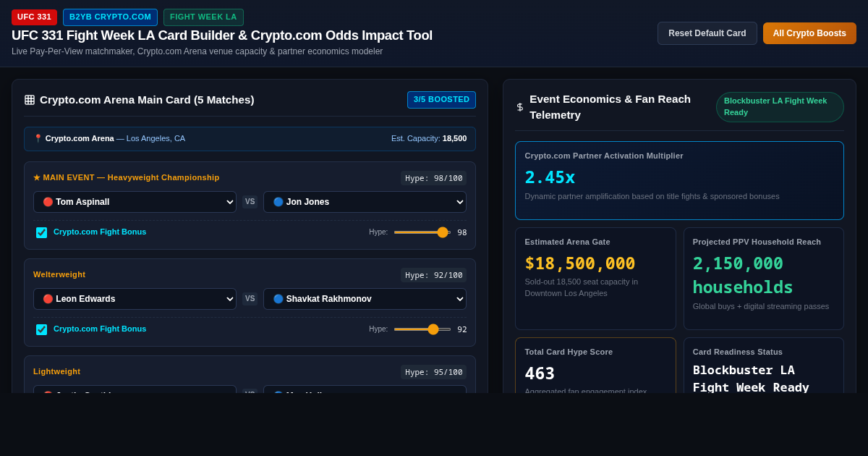Click the grid icon beside the Main Card title
This screenshot has height=456, width=868.
30,100
